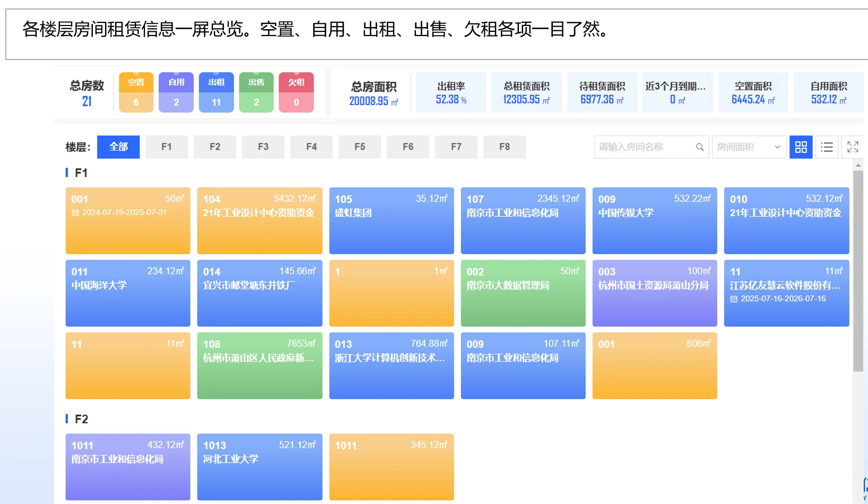Select the F1 floor tab
The image size is (868, 504).
point(167,147)
